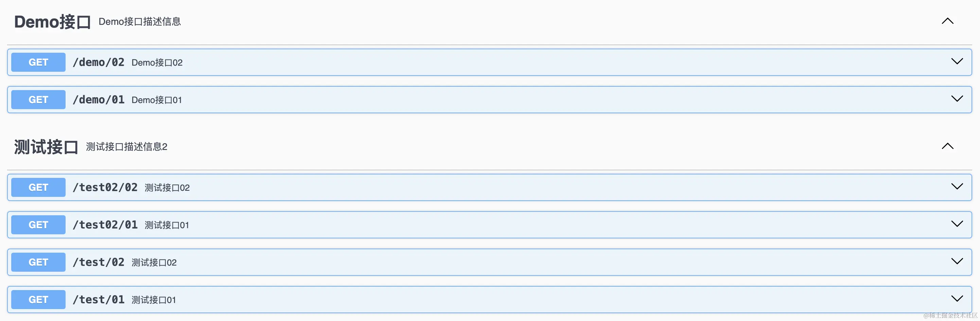The width and height of the screenshot is (980, 321).
Task: Open the /test/01 path link
Action: pyautogui.click(x=99, y=300)
